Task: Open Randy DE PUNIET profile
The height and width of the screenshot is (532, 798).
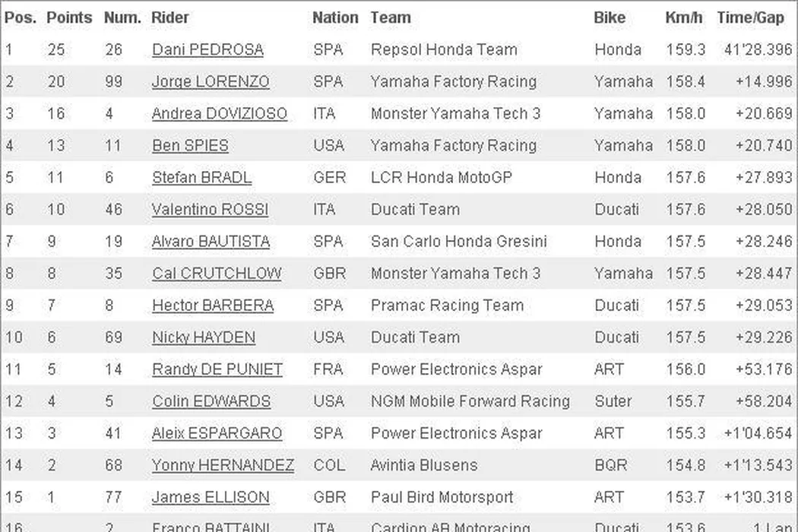Action: click(x=217, y=369)
